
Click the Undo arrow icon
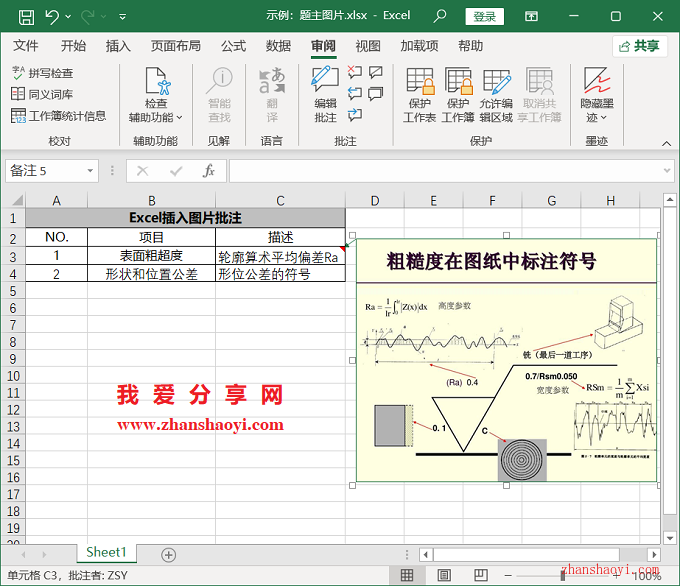pos(52,17)
